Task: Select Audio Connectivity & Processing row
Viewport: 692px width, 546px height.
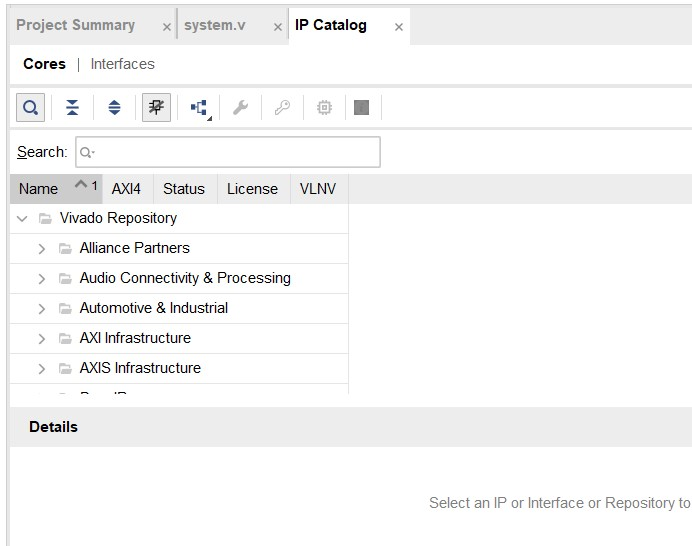Action: point(179,279)
